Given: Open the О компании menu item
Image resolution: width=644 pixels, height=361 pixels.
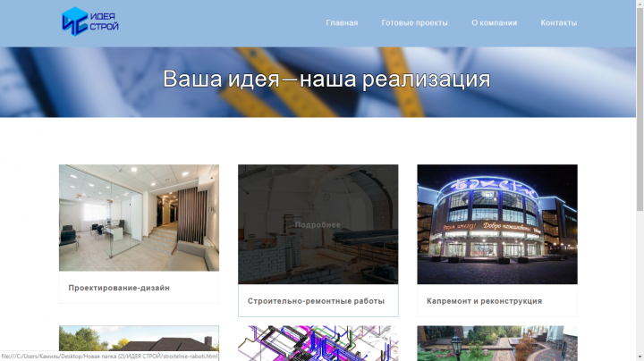Looking at the screenshot, I should click(494, 23).
